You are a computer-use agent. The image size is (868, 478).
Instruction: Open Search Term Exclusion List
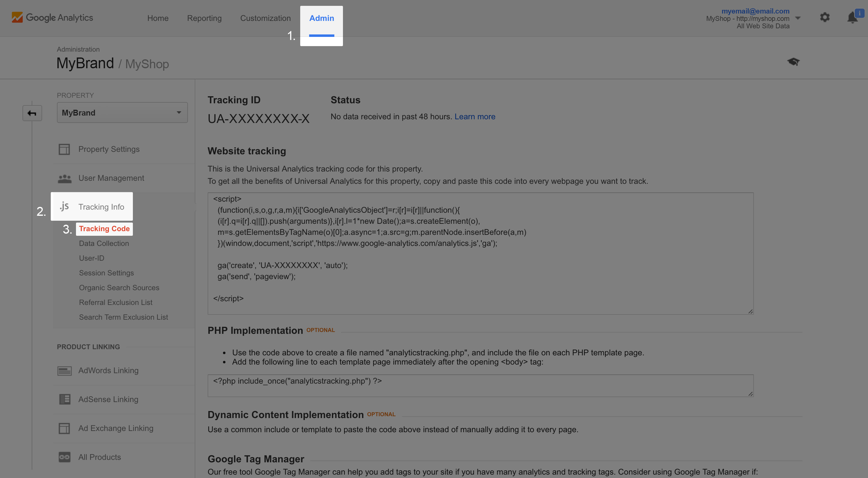pyautogui.click(x=123, y=317)
